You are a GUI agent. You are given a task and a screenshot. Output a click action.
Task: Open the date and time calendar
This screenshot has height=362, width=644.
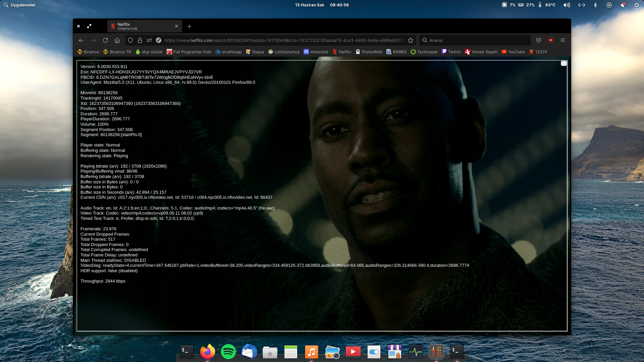[322, 5]
